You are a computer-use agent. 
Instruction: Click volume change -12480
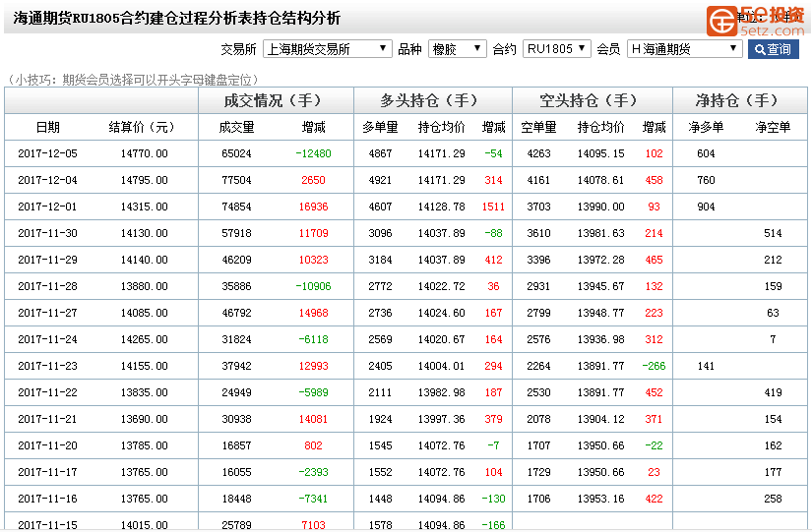[313, 153]
